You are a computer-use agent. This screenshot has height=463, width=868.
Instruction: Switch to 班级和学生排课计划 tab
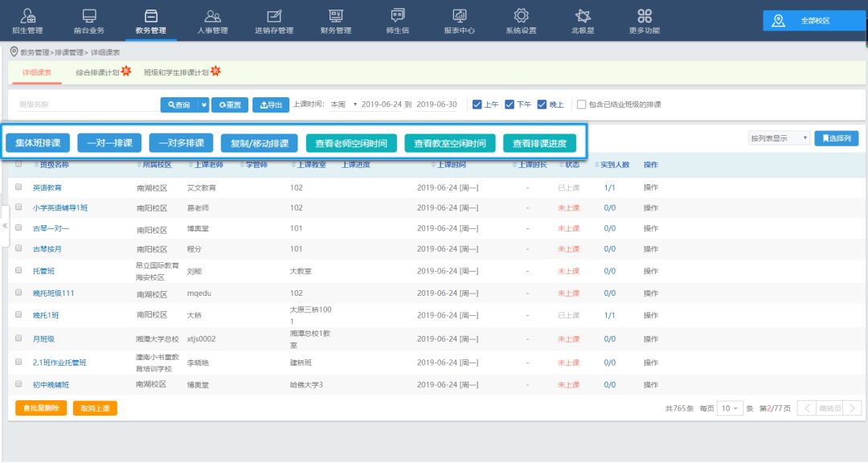(175, 72)
